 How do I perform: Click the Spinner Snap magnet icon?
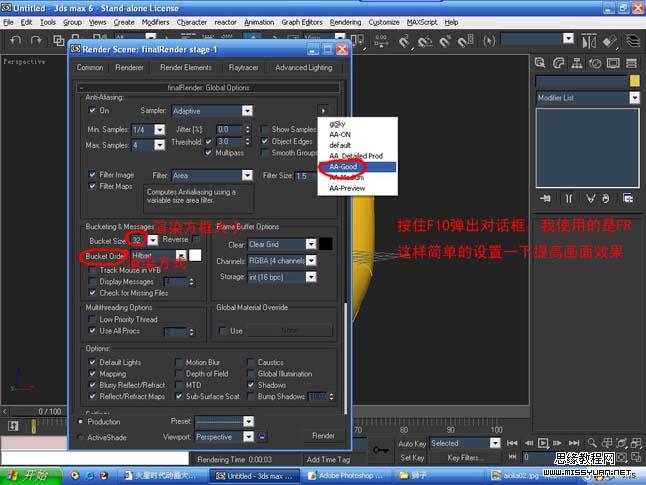466,41
